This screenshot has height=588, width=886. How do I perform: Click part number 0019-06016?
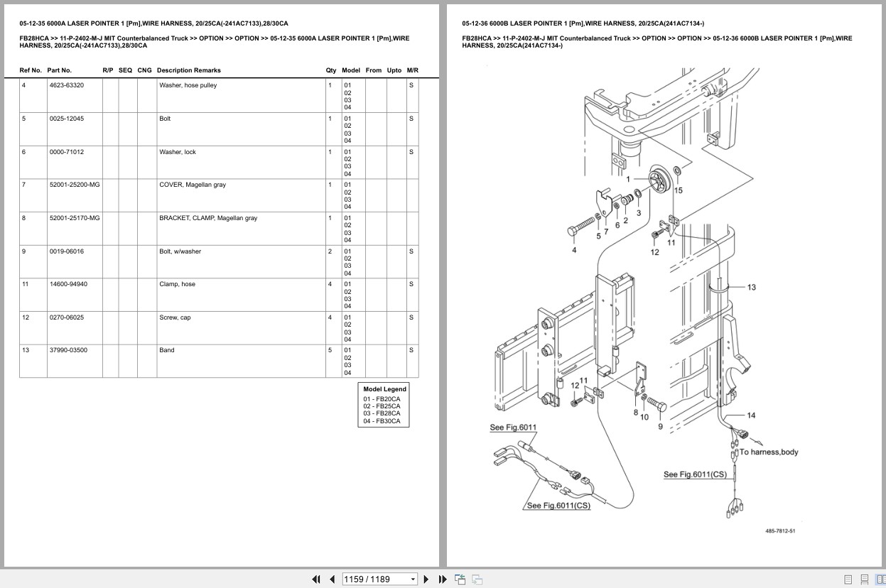point(66,251)
